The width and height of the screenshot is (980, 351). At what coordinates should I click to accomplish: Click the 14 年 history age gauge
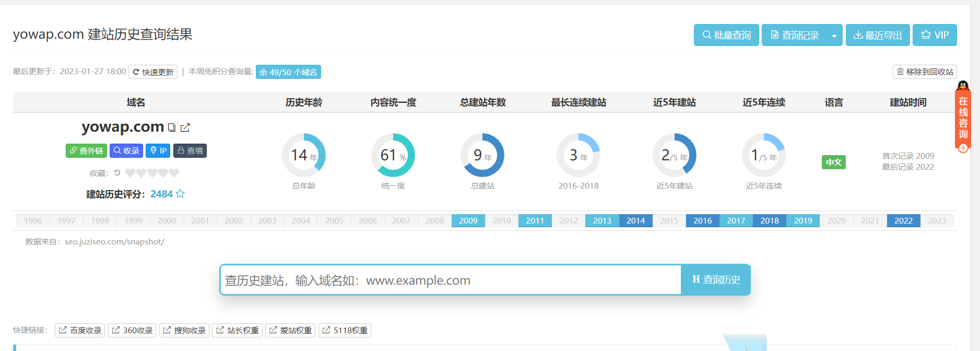pos(304,155)
